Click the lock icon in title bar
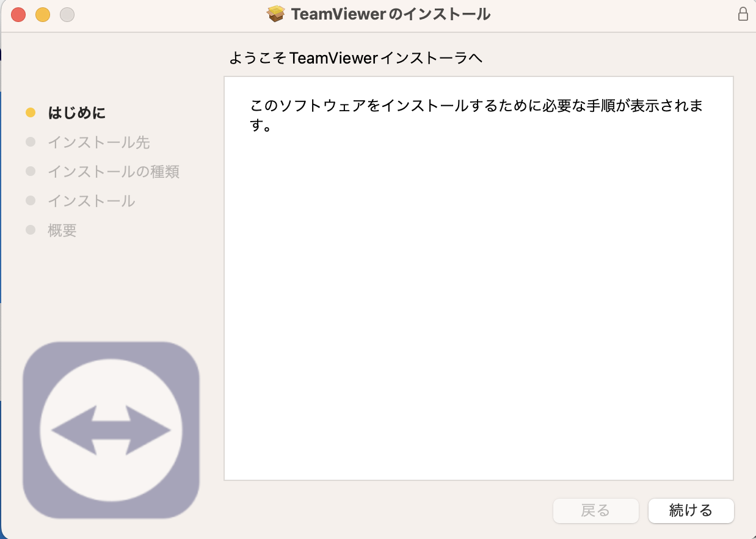The image size is (756, 539). coord(743,14)
